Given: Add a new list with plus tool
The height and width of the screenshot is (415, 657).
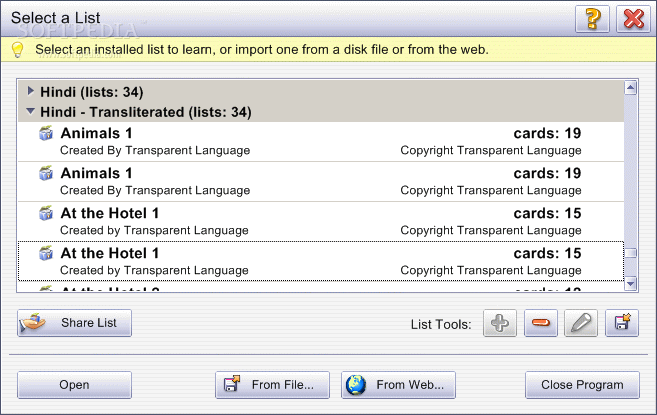Looking at the screenshot, I should click(x=500, y=323).
